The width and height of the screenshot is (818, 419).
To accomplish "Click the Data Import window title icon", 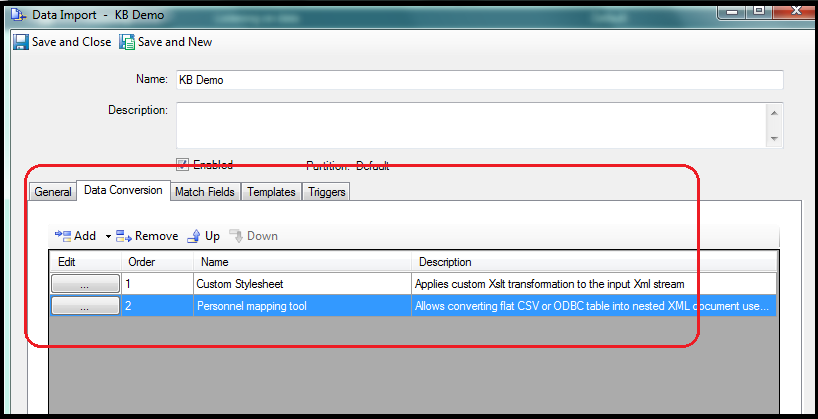I will click(x=17, y=16).
